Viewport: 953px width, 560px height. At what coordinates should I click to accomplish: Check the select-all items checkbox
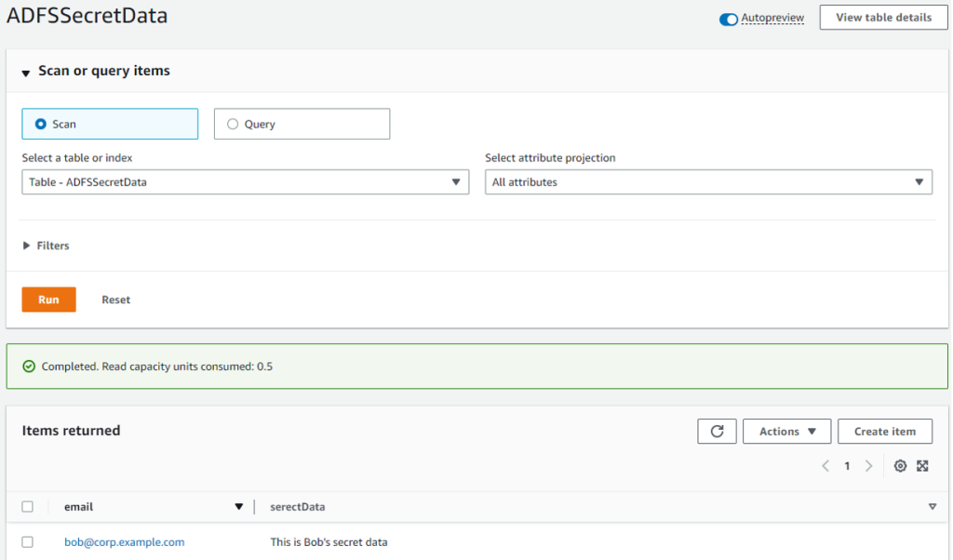tap(28, 506)
